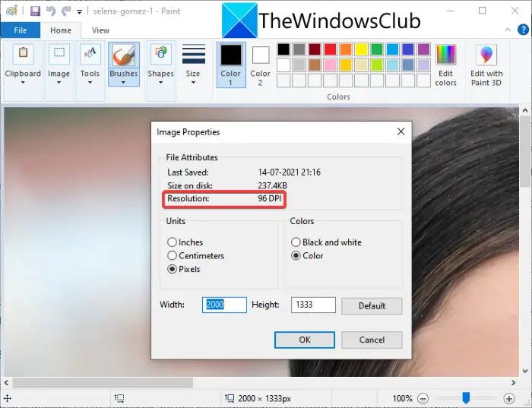
Task: Open the Shapes gallery
Action: [160, 61]
